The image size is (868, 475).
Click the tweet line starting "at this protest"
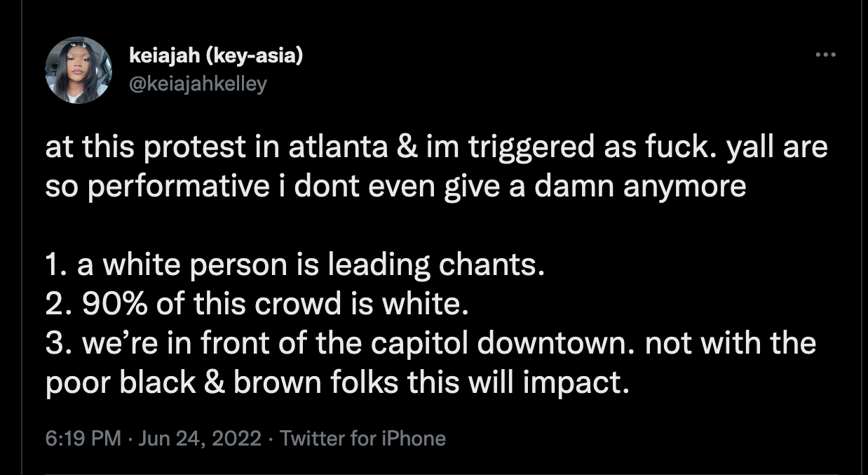tap(435, 149)
